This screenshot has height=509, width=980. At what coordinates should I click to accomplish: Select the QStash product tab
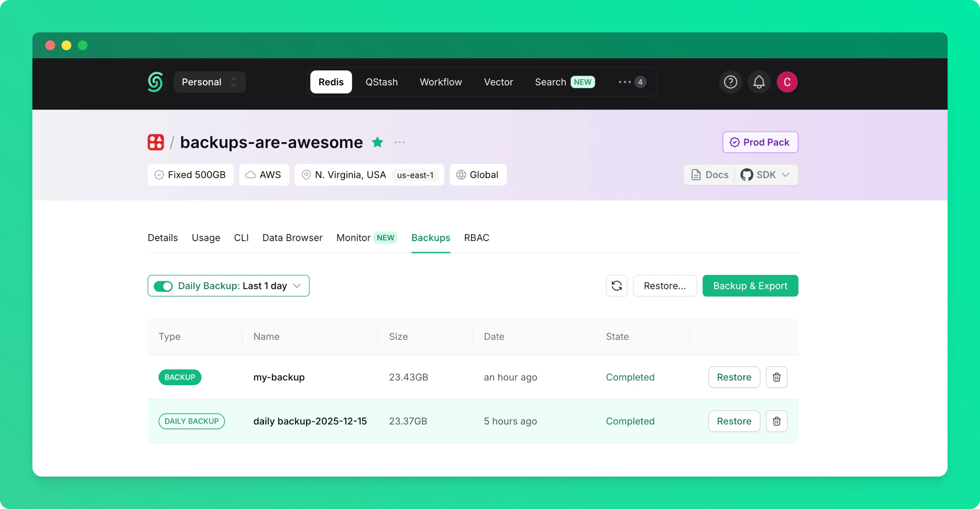[x=381, y=82]
